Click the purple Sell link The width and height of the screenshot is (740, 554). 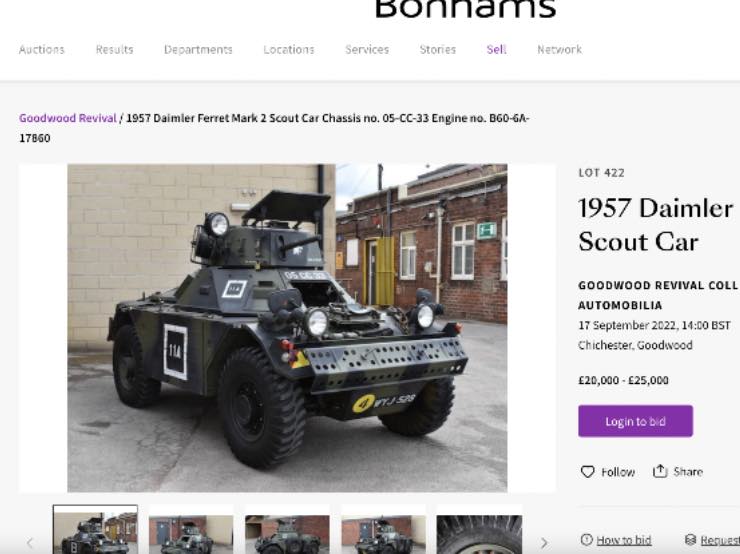coord(496,50)
